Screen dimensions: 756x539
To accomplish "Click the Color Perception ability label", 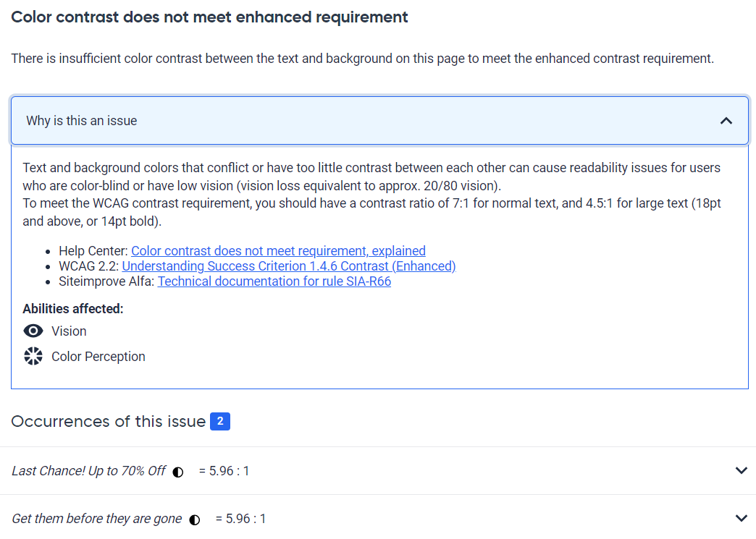I will click(x=98, y=357).
